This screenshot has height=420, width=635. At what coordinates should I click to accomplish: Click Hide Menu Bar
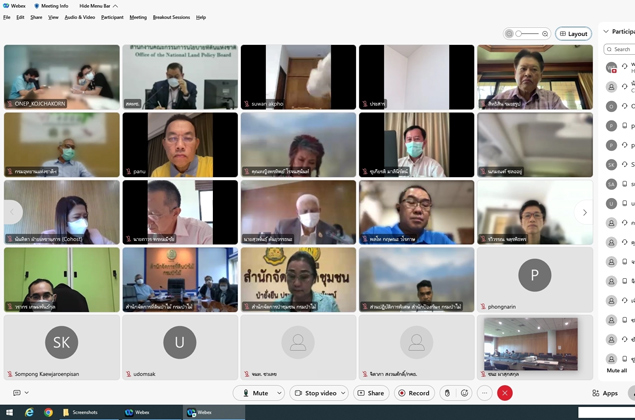[98, 6]
